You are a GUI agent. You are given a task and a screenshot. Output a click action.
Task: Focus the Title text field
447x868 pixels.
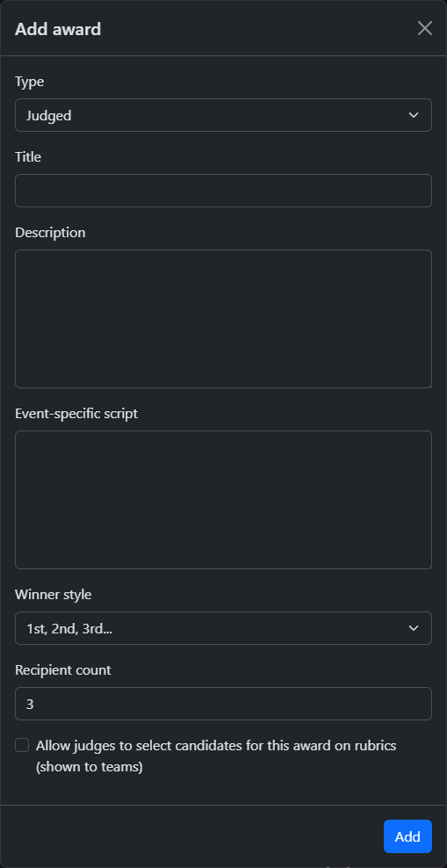point(223,191)
